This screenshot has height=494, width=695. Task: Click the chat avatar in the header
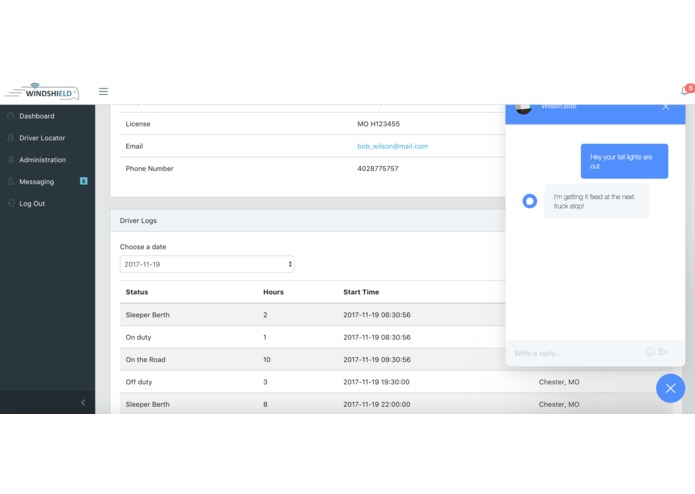pyautogui.click(x=523, y=109)
